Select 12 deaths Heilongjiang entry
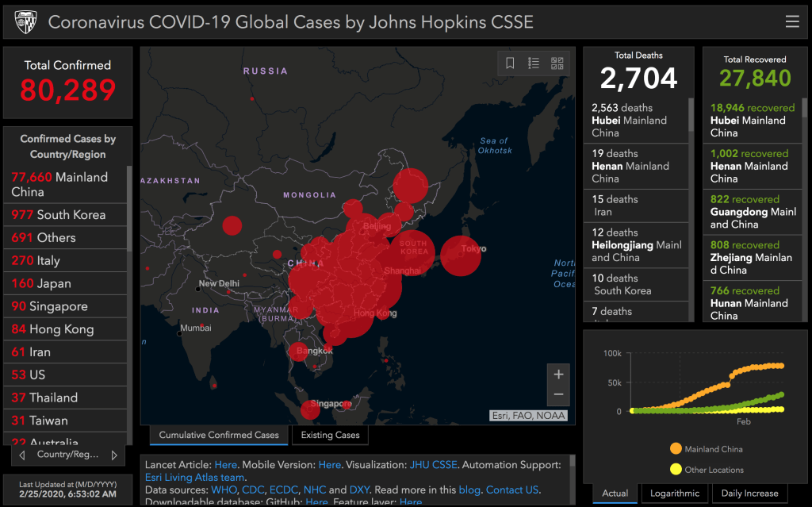Image resolution: width=812 pixels, height=507 pixels. coord(636,244)
